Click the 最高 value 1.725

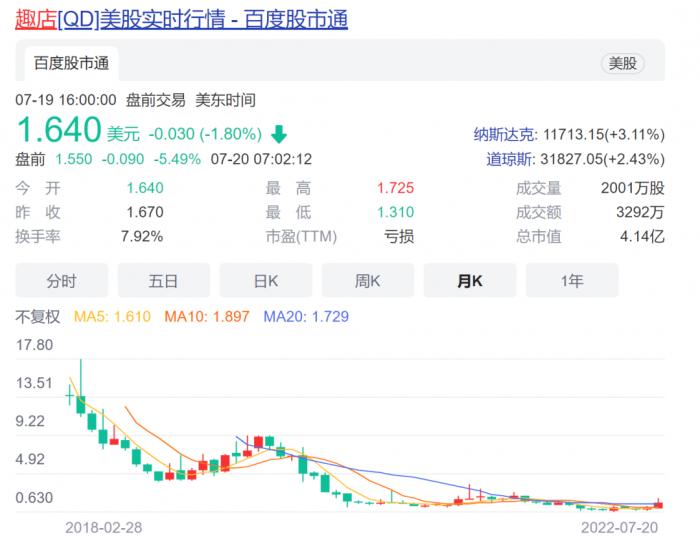tap(396, 188)
